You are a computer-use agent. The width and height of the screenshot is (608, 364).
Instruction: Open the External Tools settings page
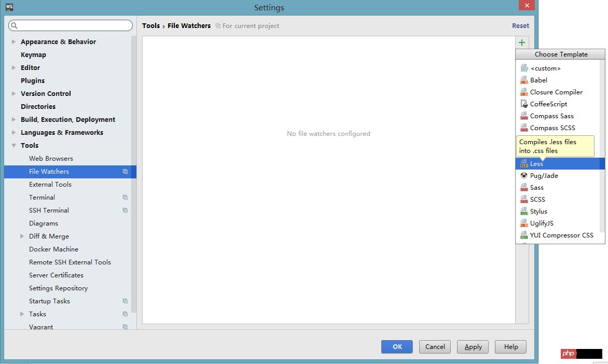50,185
